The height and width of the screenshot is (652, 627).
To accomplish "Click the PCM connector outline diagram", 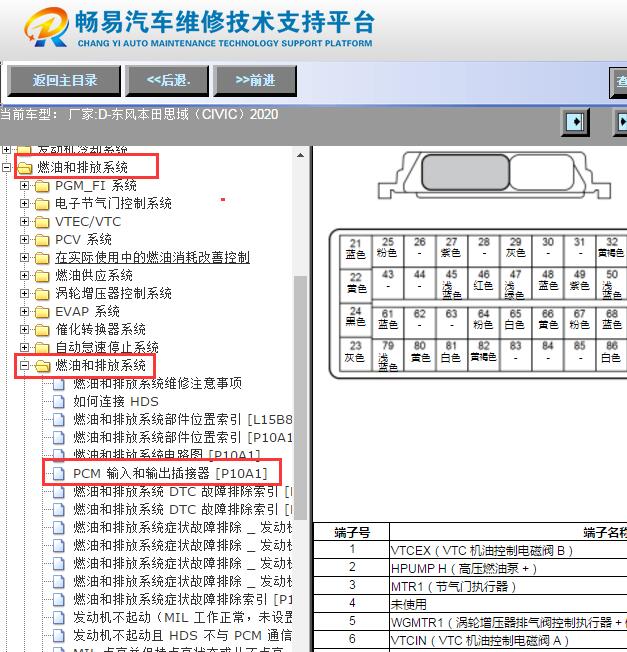I will (494, 175).
